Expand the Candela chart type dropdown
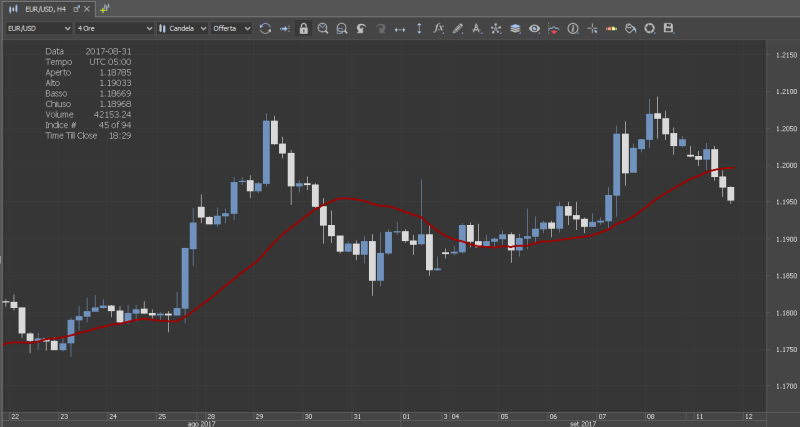 (x=183, y=28)
